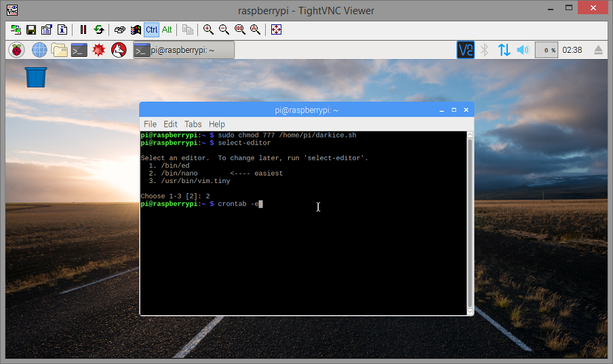This screenshot has width=613, height=364.
Task: Toggle the Alt key hold button
Action: pyautogui.click(x=167, y=30)
